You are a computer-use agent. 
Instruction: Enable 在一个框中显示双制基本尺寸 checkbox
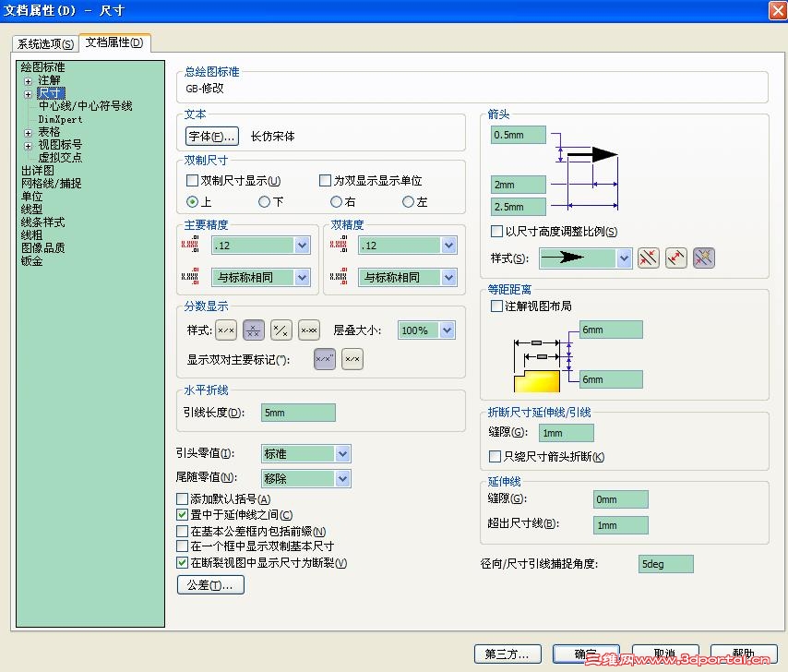[183, 546]
